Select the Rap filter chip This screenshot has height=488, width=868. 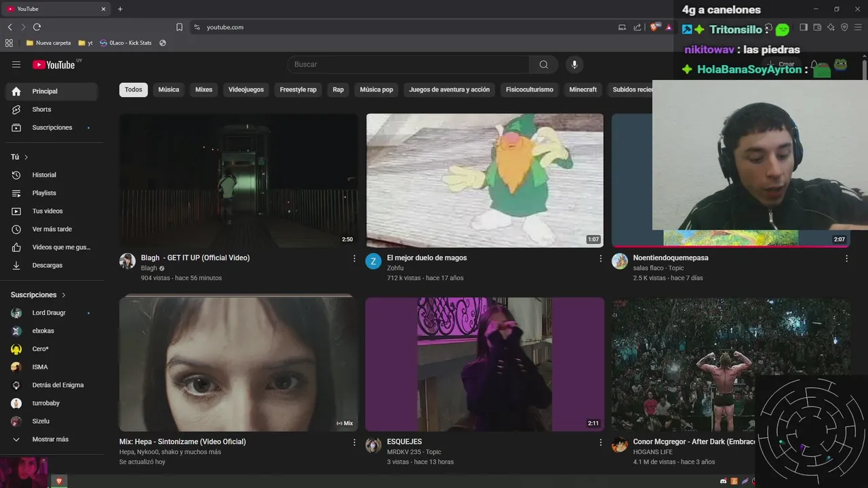tap(338, 89)
